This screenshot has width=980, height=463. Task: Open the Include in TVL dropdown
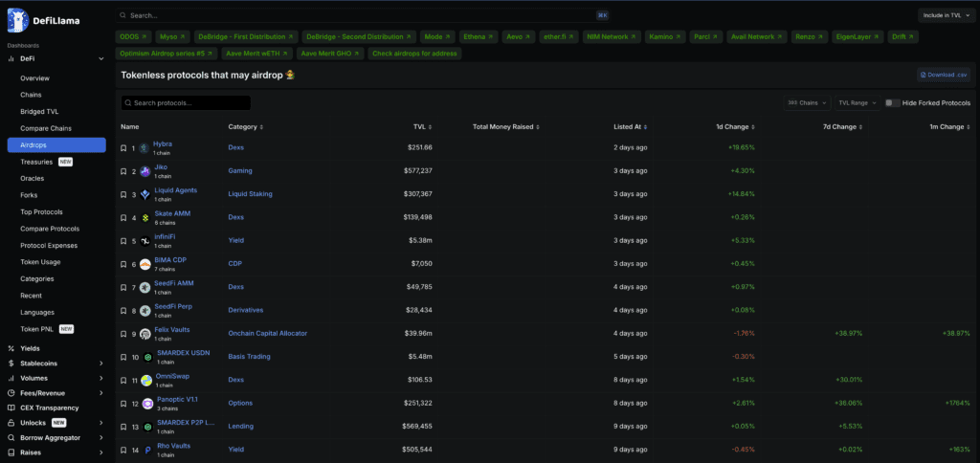click(x=944, y=15)
